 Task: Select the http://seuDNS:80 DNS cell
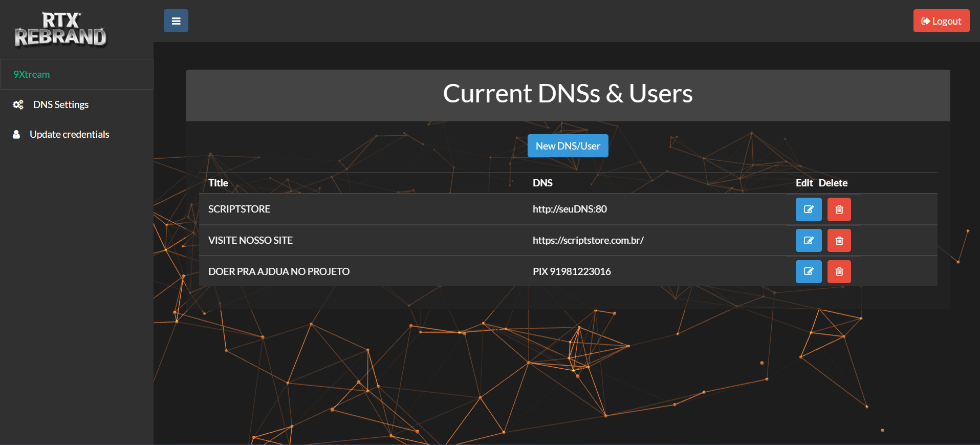point(569,209)
